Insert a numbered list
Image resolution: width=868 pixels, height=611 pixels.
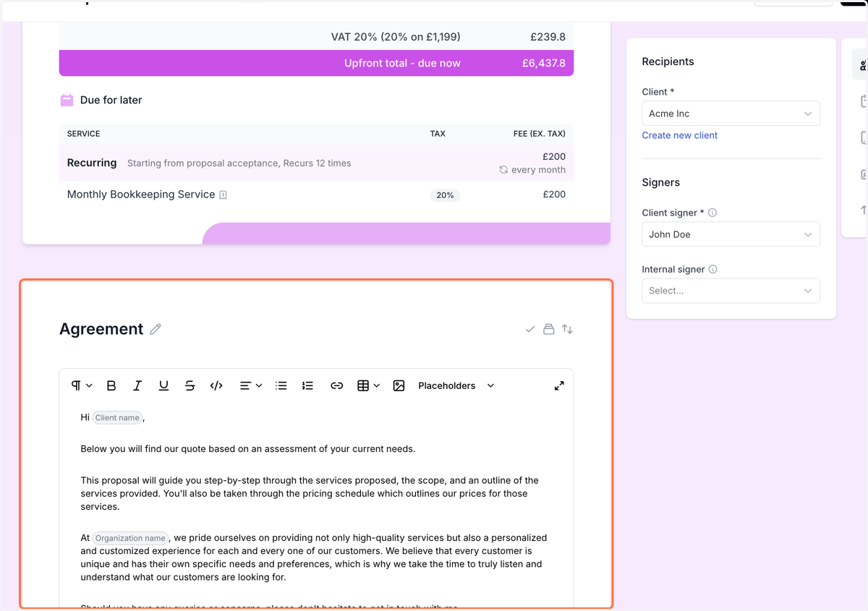click(x=307, y=385)
